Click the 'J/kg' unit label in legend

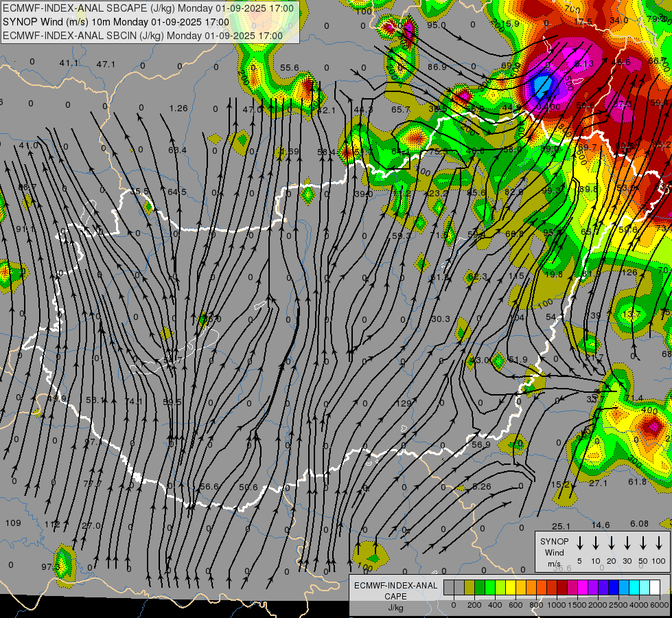(395, 608)
